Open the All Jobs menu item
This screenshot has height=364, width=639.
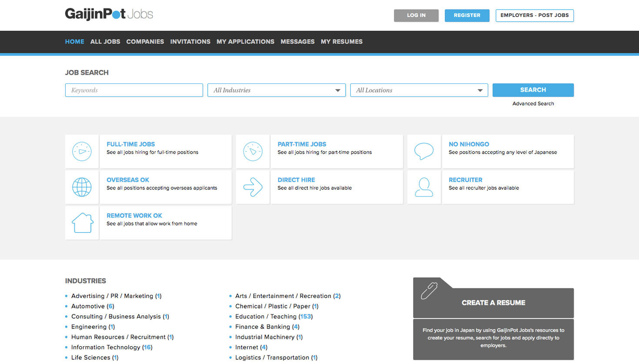105,42
